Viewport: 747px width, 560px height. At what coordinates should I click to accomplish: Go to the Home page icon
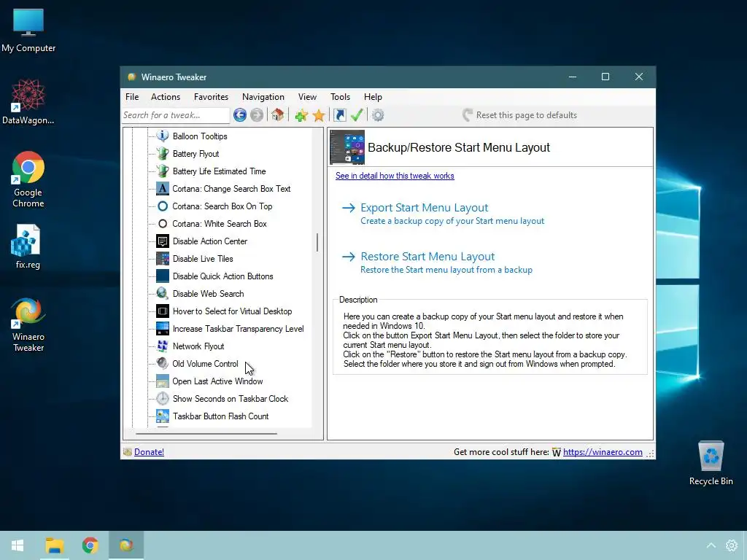[277, 114]
